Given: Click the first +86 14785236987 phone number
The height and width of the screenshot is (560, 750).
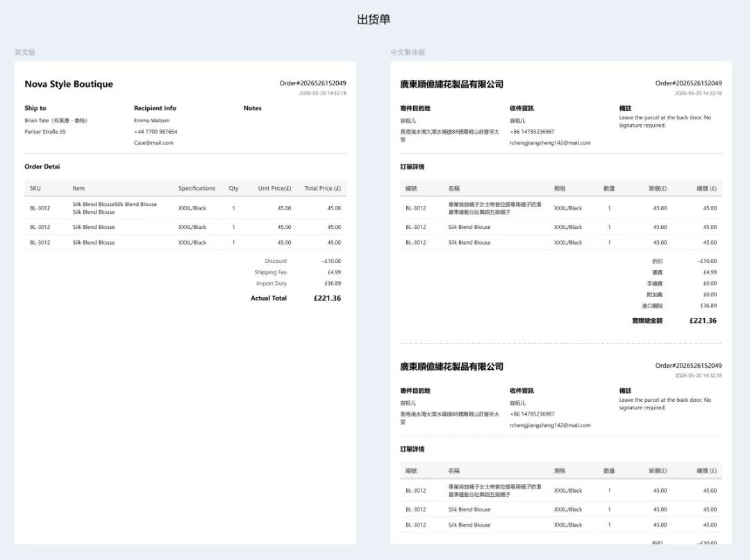Looking at the screenshot, I should pos(532,131).
